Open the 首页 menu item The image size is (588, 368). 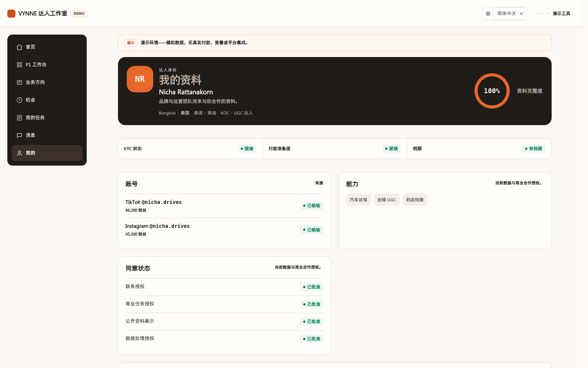(x=47, y=47)
